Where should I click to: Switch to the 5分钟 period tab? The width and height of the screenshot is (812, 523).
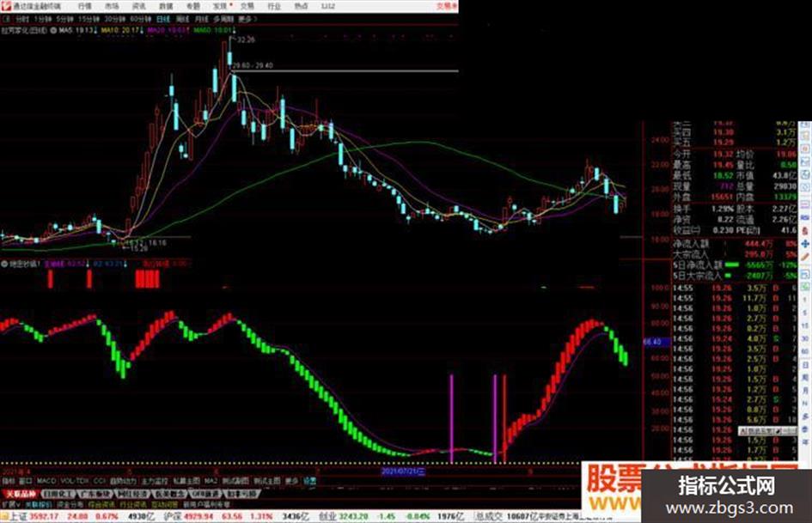pyautogui.click(x=64, y=19)
